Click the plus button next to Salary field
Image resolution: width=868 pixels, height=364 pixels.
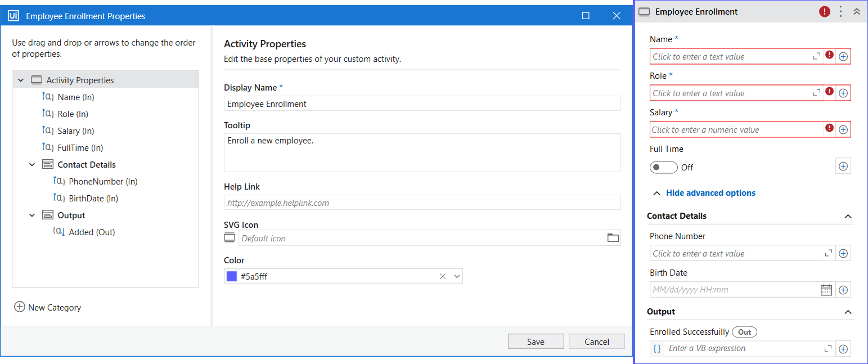(843, 130)
